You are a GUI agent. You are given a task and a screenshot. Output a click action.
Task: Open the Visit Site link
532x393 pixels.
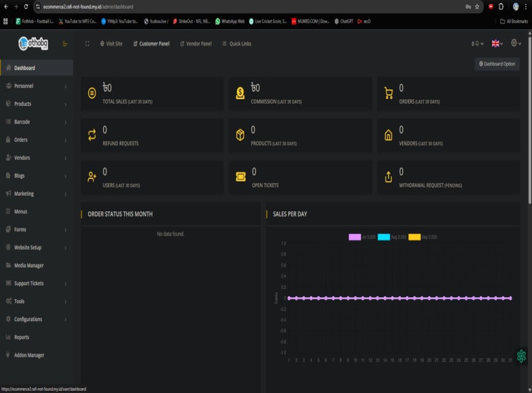point(111,43)
